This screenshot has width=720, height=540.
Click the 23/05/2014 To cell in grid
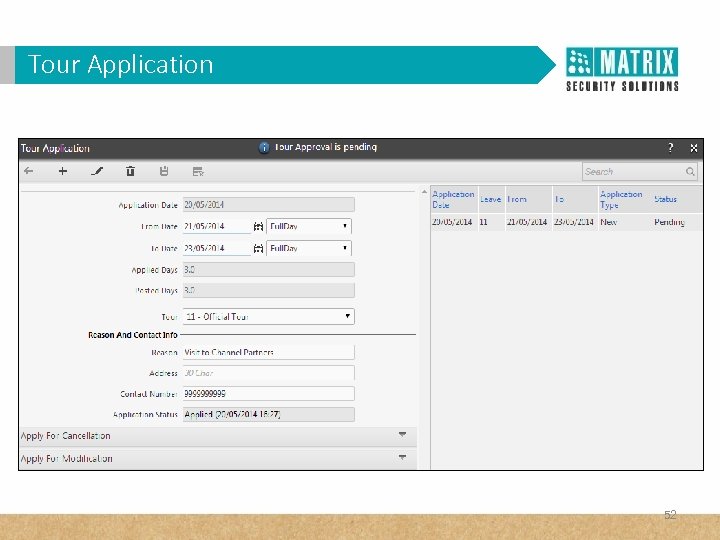574,222
